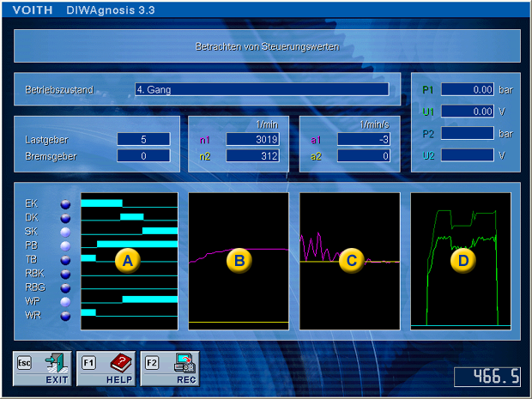Click the yellow a2 label
Viewport: 532px width, 399px height.
tap(316, 156)
